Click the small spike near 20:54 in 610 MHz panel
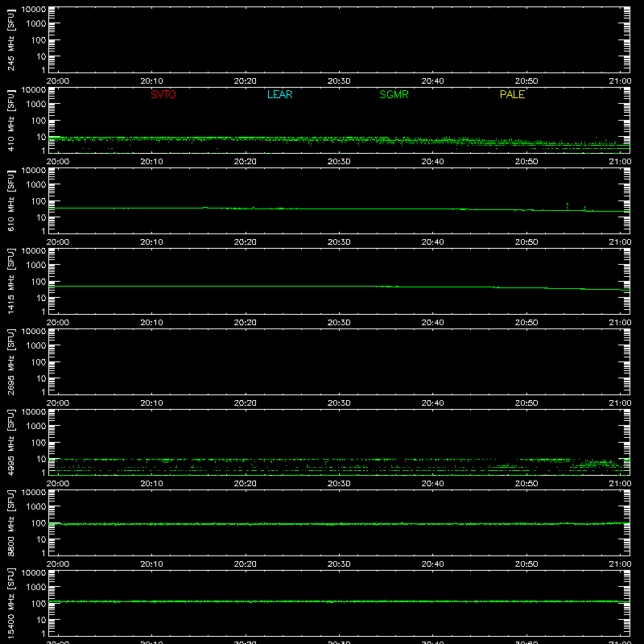 click(x=568, y=206)
